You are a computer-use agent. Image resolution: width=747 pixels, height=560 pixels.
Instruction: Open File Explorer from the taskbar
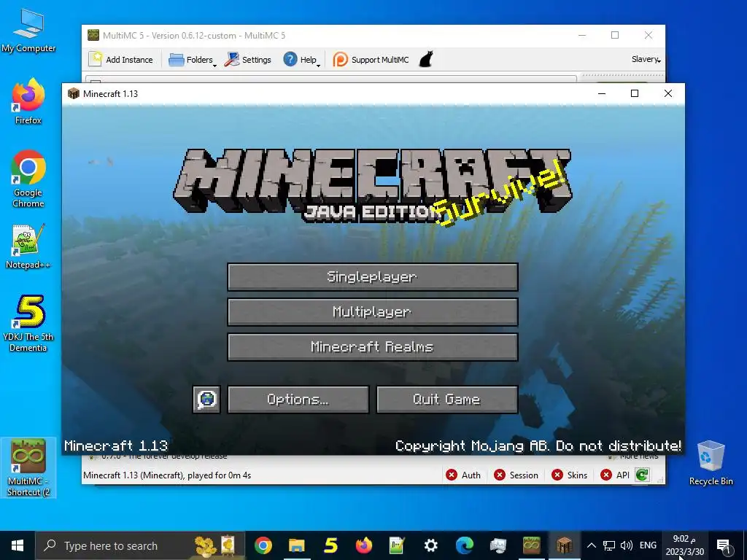(296, 545)
